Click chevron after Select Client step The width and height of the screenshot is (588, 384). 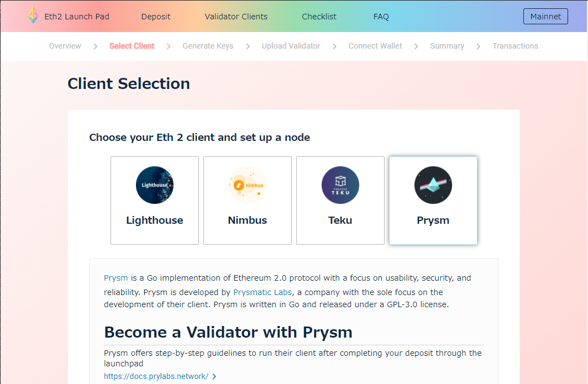click(169, 46)
